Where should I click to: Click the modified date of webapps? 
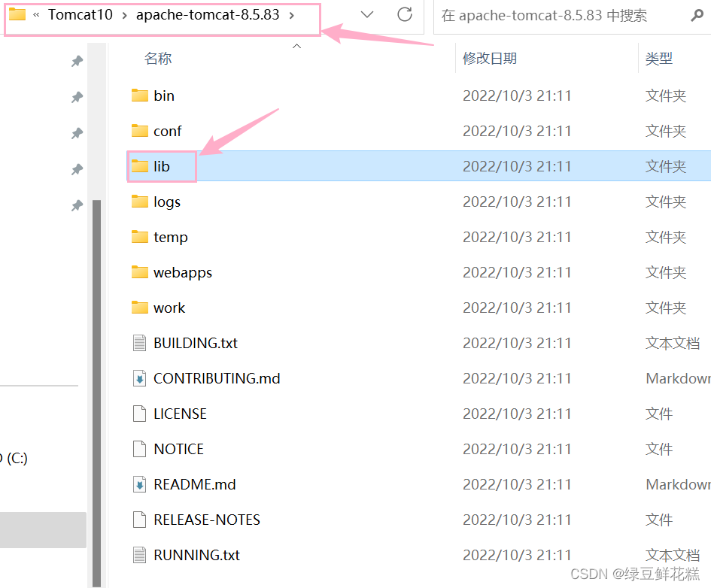[516, 272]
